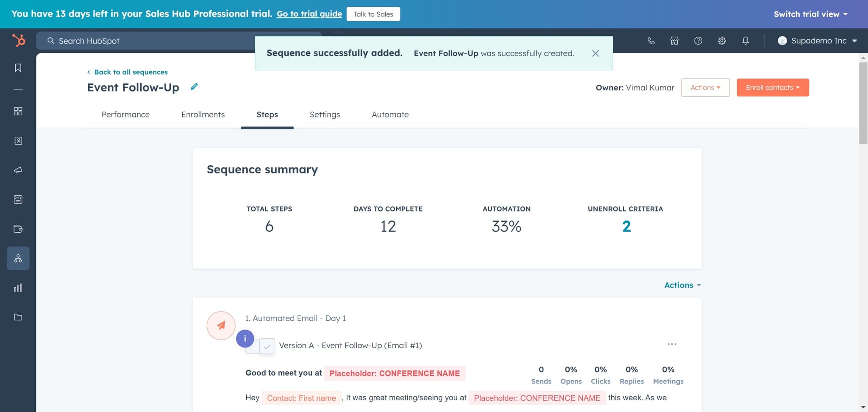The width and height of the screenshot is (868, 412).
Task: Switch to the Performance tab
Action: click(x=125, y=114)
